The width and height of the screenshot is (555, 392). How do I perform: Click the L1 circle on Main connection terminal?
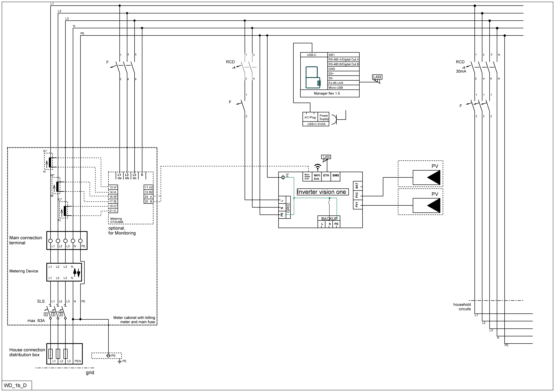pyautogui.click(x=50, y=241)
